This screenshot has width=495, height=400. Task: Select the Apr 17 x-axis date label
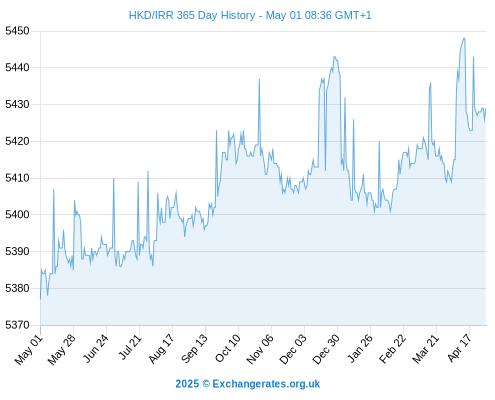[460, 348]
